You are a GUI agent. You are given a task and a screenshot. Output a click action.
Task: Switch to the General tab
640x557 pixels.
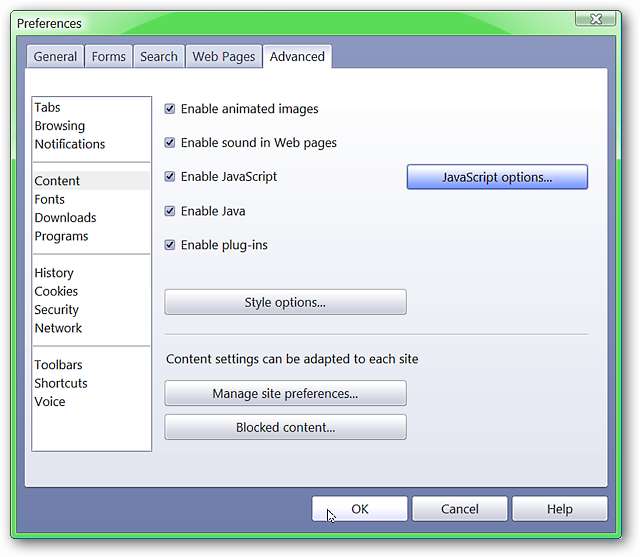(55, 57)
